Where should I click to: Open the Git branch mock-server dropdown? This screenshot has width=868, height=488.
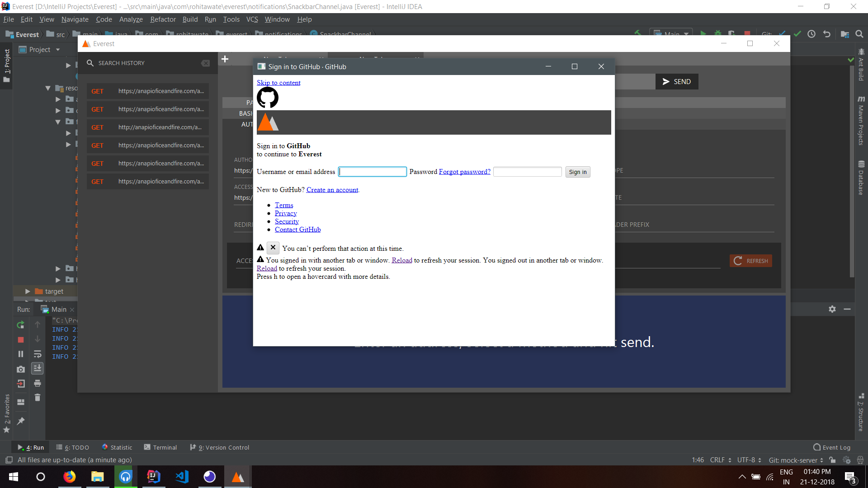(796, 460)
